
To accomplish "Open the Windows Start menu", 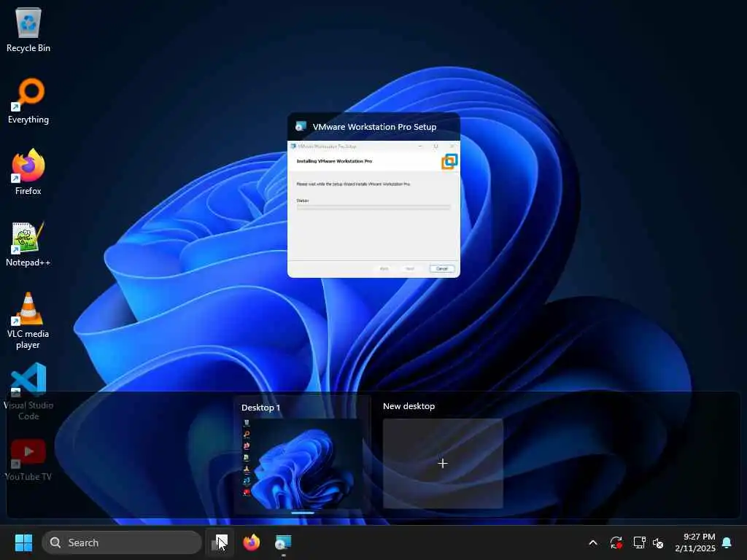I will pos(23,542).
